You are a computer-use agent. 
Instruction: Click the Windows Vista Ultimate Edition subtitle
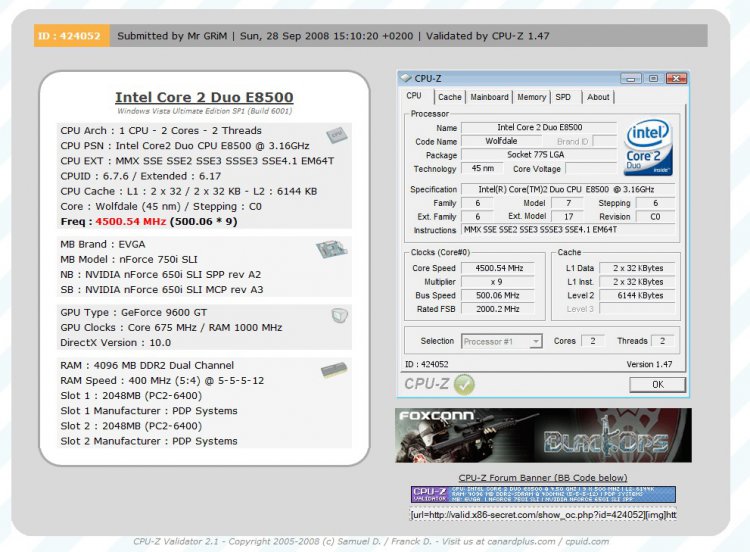coord(204,111)
